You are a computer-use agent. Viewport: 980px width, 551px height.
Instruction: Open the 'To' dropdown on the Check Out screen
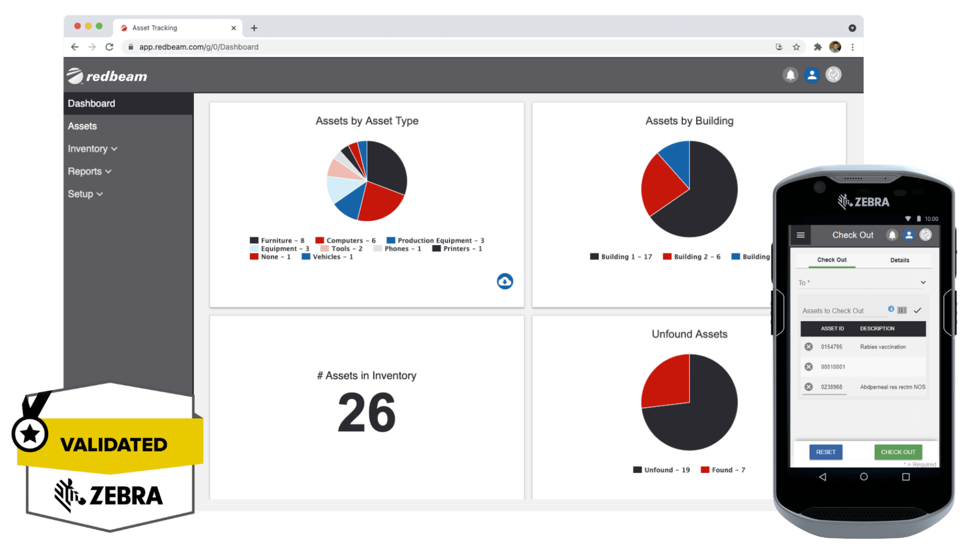tap(923, 282)
